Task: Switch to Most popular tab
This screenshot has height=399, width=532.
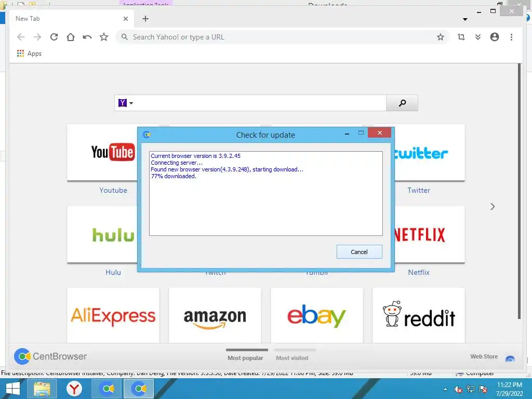Action: coord(245,357)
